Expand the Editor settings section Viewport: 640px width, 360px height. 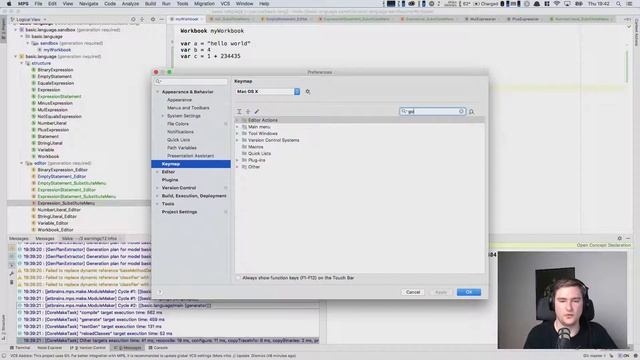158,172
